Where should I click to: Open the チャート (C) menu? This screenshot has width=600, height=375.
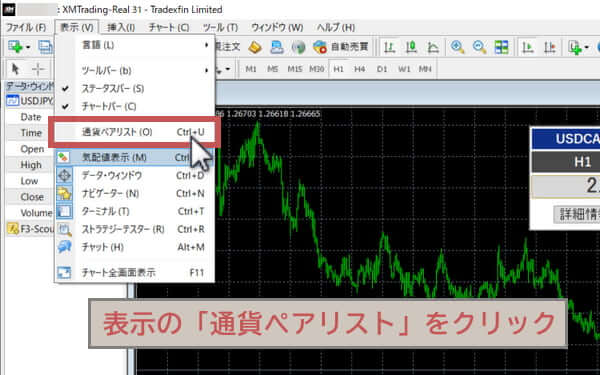(169, 28)
